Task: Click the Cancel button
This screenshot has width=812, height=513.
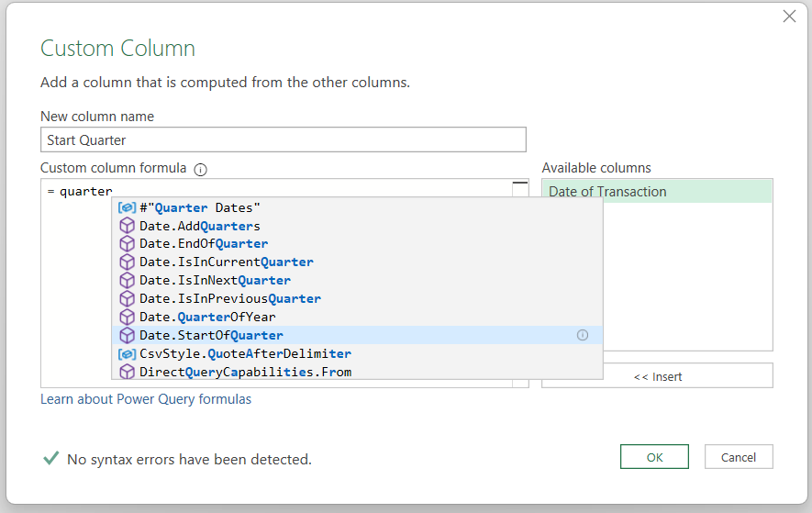Action: pos(739,457)
